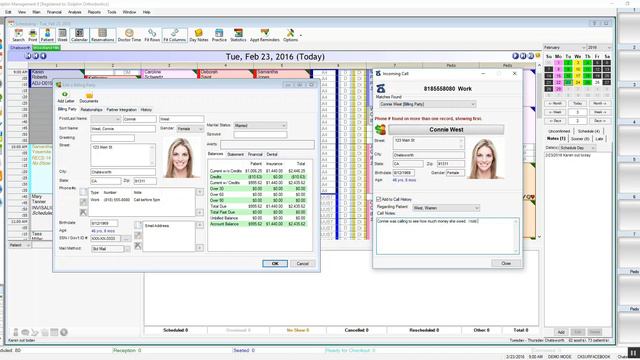Switch to Statement tab

(x=235, y=154)
